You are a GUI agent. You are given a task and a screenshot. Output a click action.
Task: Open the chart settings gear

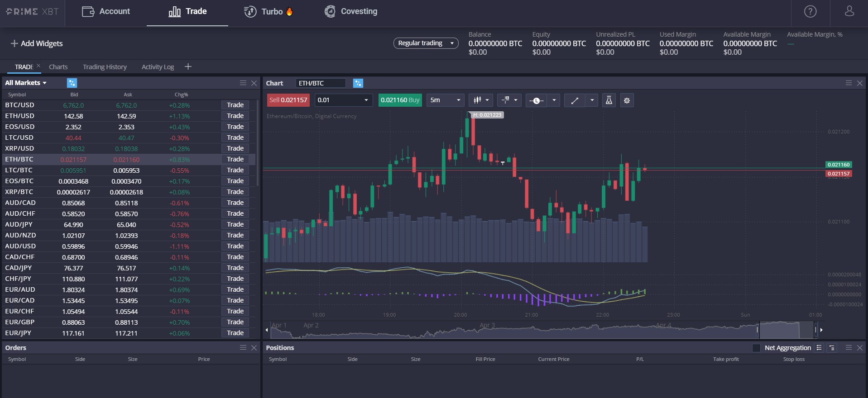(627, 100)
